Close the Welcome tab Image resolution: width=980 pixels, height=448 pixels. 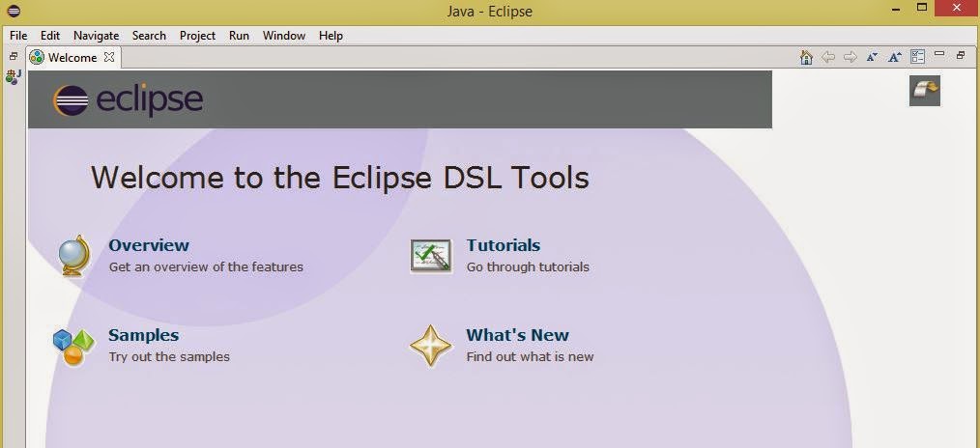109,57
